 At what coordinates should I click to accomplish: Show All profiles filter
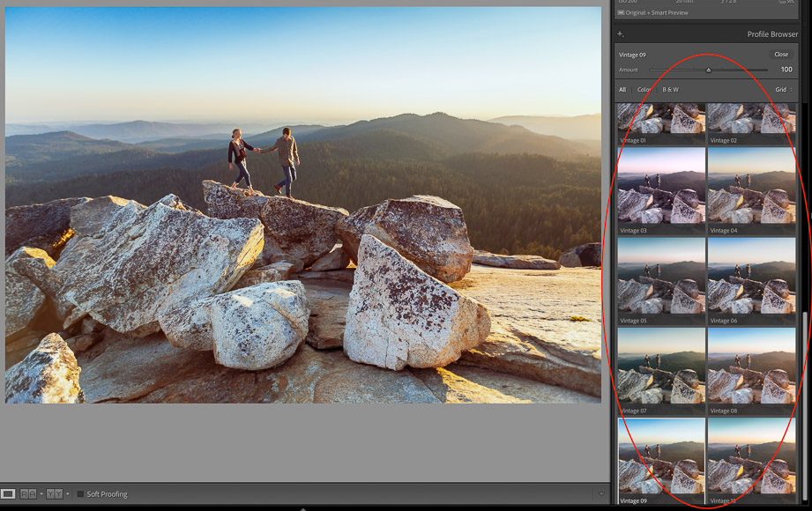[x=622, y=90]
